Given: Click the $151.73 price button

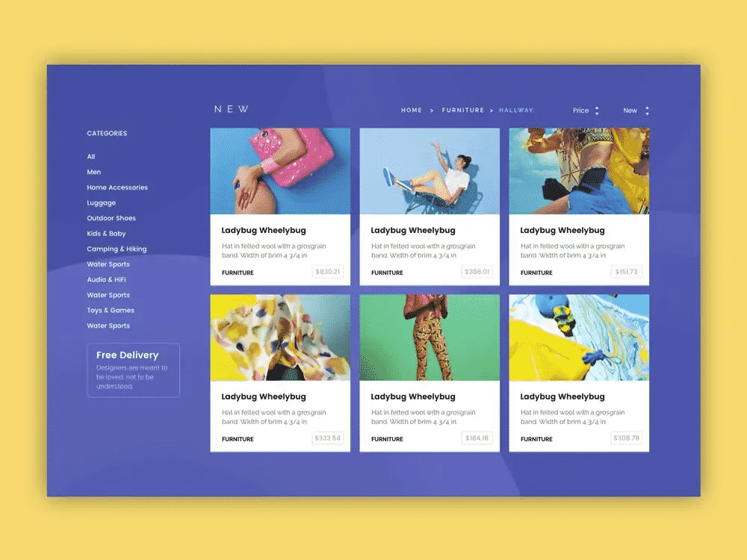Looking at the screenshot, I should click(x=627, y=272).
